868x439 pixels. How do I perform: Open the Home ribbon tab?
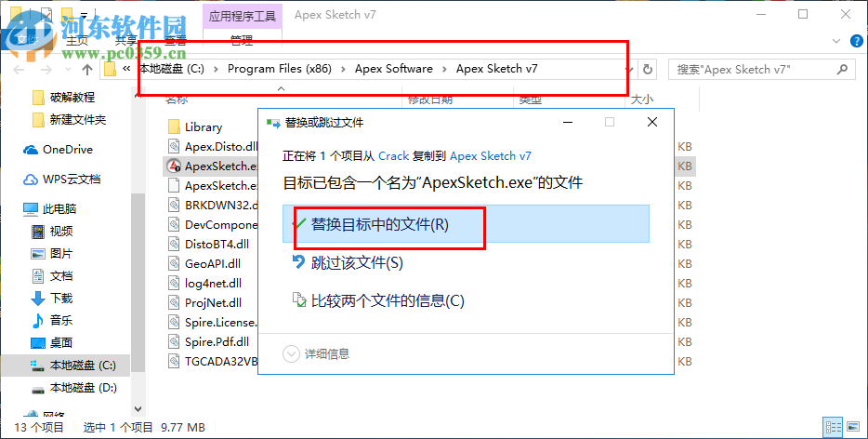click(77, 41)
